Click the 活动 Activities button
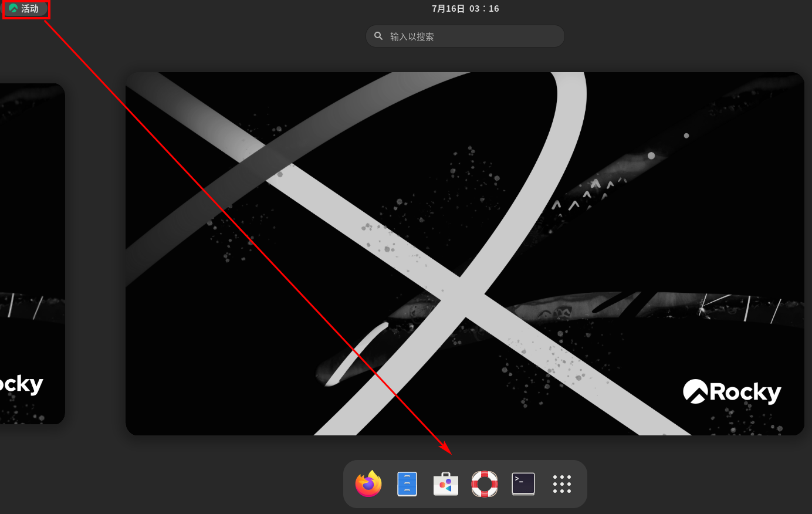The image size is (812, 514). point(25,9)
